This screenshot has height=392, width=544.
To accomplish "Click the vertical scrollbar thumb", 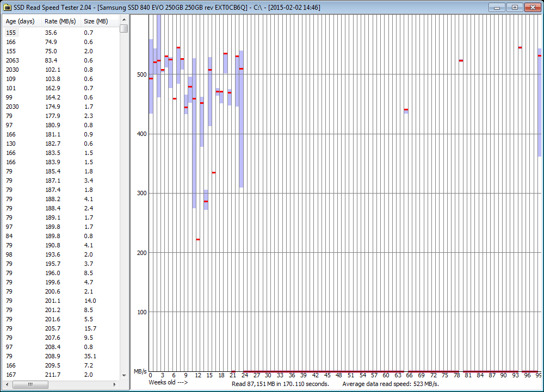I will [x=124, y=28].
